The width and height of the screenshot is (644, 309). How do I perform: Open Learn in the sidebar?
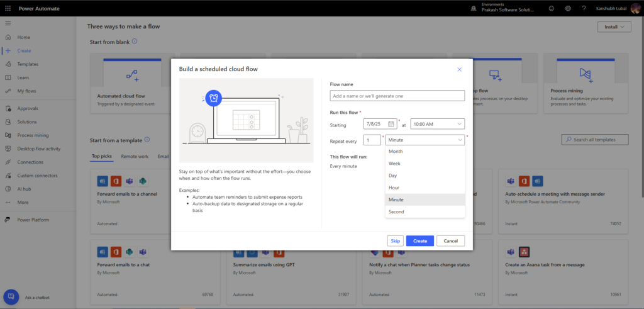pyautogui.click(x=23, y=77)
